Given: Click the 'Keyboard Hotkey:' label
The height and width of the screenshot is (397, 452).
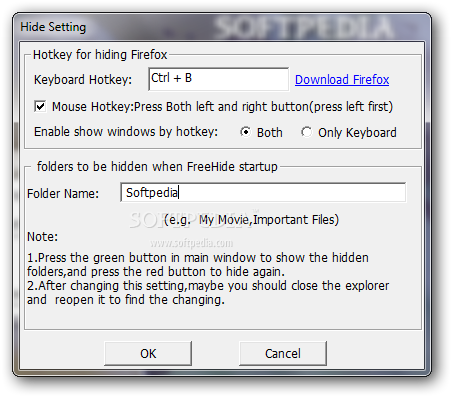Looking at the screenshot, I should (x=83, y=80).
